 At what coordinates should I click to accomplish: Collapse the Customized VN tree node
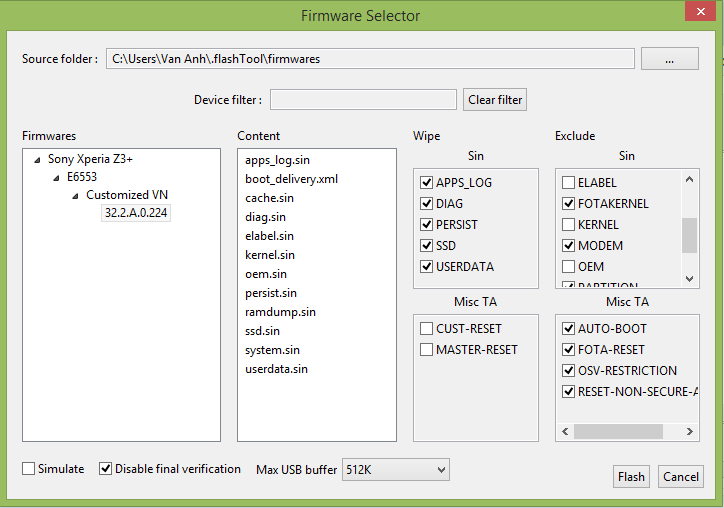[75, 195]
